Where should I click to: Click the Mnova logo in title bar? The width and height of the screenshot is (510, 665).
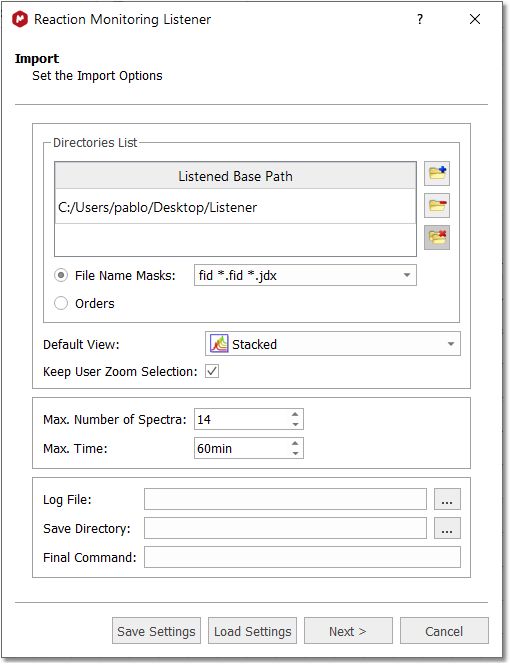click(x=20, y=19)
